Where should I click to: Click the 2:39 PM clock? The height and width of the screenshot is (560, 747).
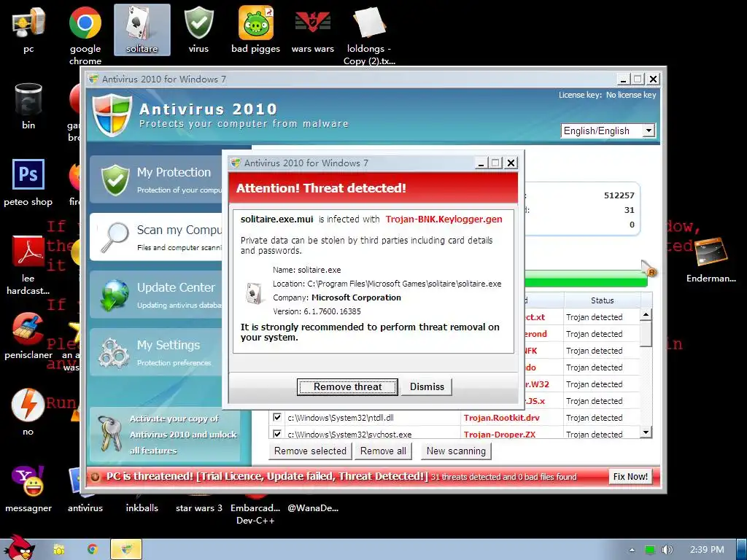(706, 550)
